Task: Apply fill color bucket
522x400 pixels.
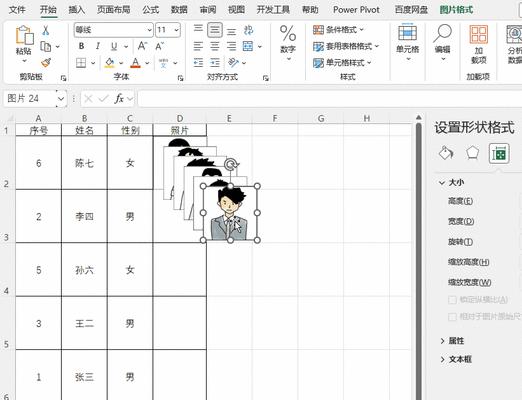Action: (110, 63)
